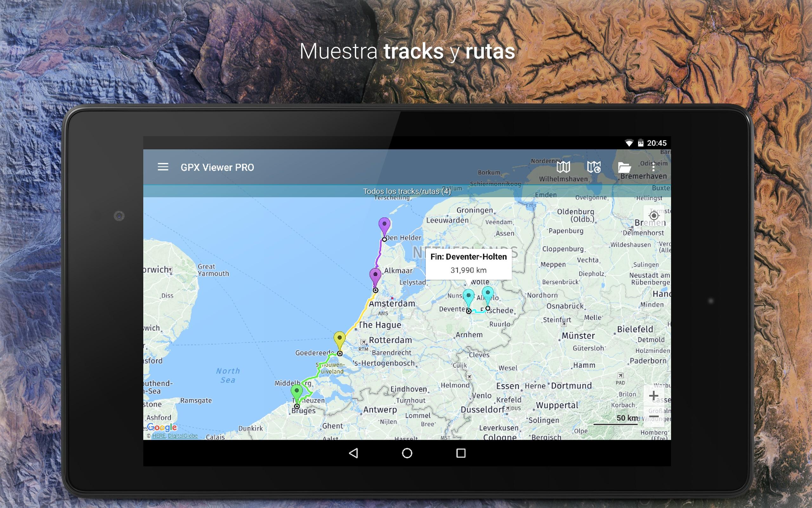Click the Eindhoven city label
This screenshot has width=812, height=508.
coord(408,389)
